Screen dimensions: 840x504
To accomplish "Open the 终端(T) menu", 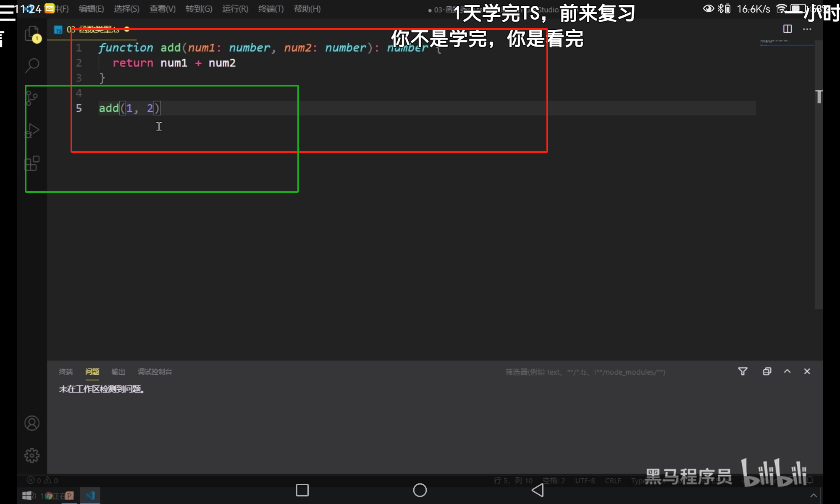I will pos(271,9).
